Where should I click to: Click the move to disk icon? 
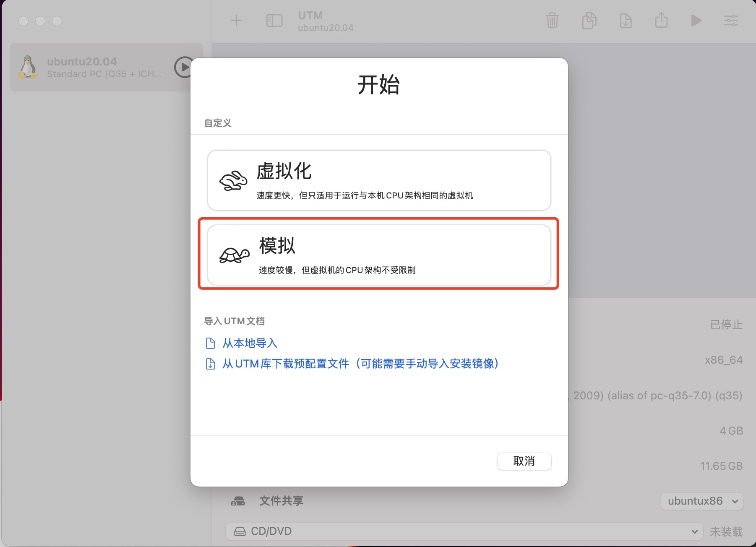[x=626, y=20]
